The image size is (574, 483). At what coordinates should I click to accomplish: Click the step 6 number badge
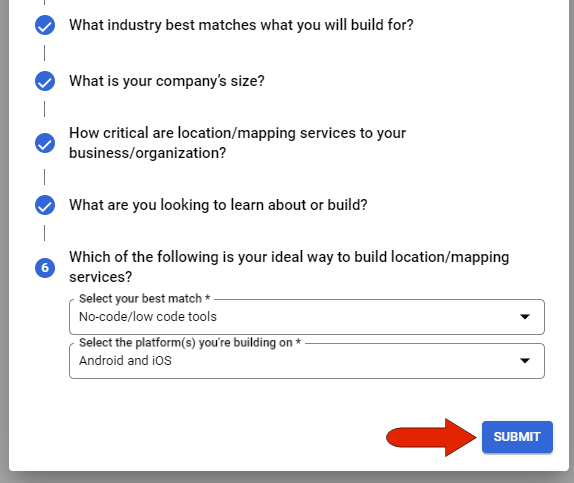[45, 268]
